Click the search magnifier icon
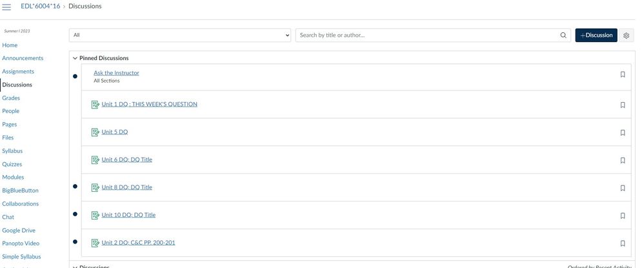 pos(563,36)
